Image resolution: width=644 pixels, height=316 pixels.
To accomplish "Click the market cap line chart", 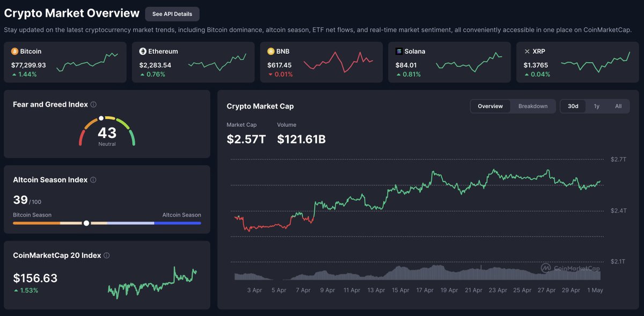I will click(x=418, y=200).
